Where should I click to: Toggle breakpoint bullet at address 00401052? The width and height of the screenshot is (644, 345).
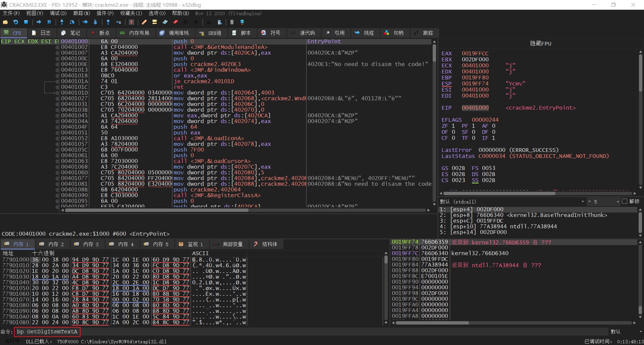[57, 138]
